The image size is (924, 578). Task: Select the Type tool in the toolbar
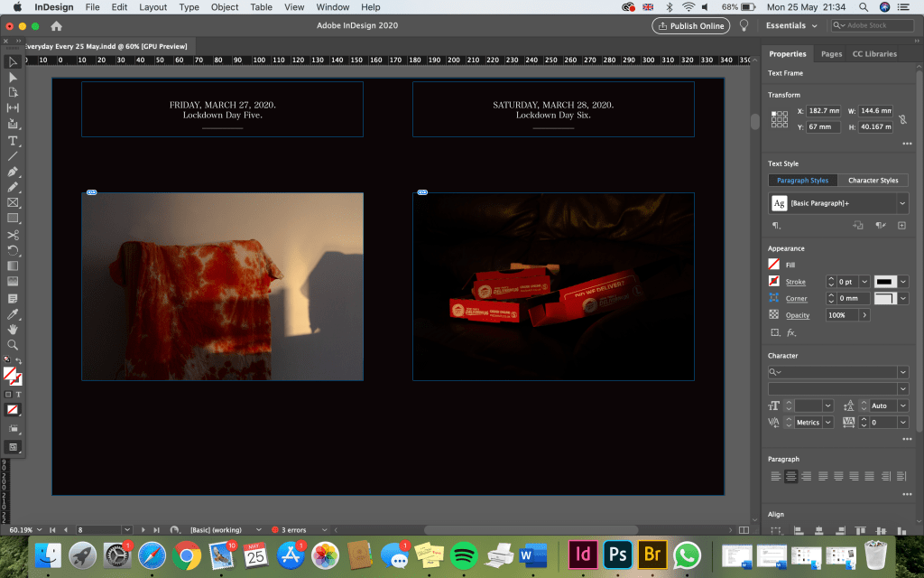click(13, 140)
